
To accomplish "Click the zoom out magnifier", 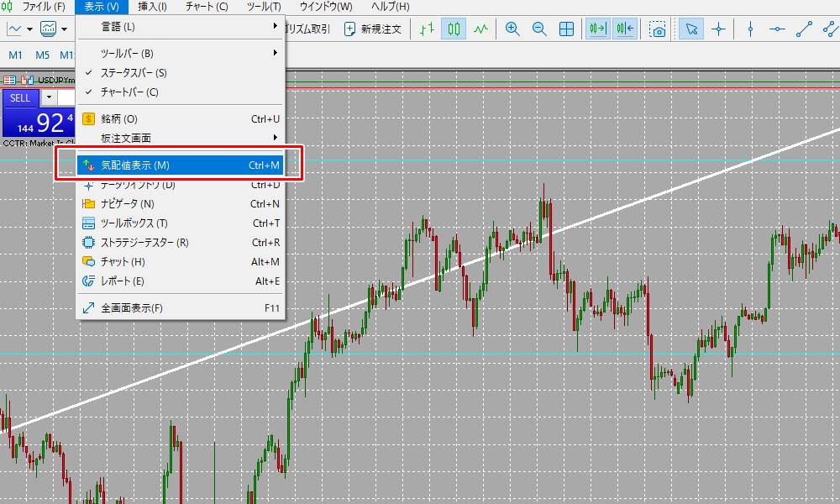I will 539,29.
